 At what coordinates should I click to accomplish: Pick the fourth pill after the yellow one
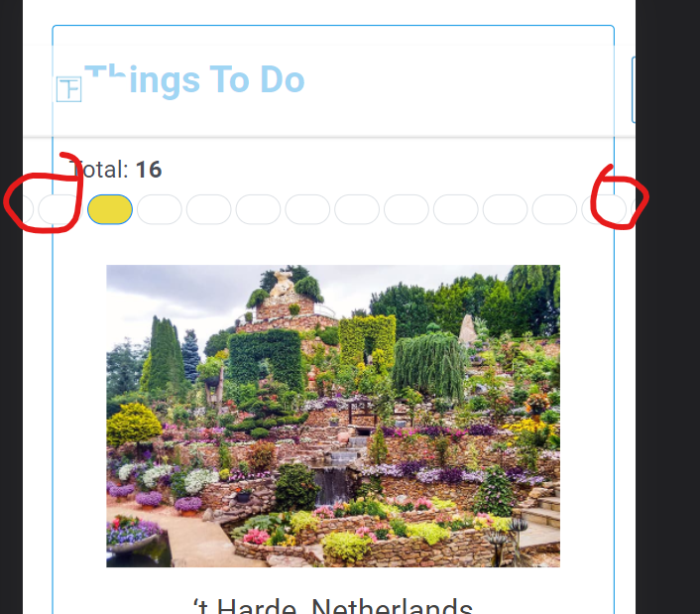click(307, 209)
